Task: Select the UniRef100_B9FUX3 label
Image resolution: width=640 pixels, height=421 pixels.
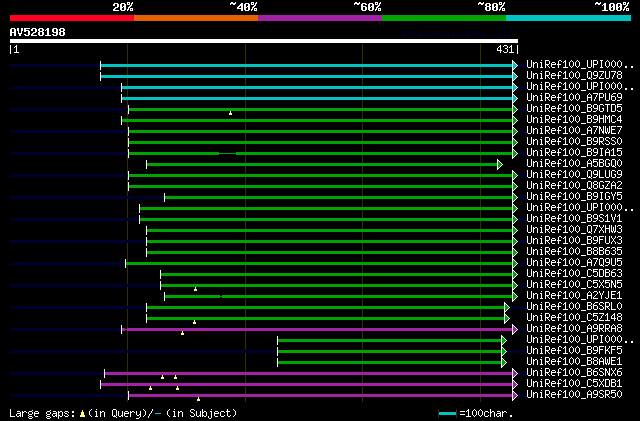Action: (x=574, y=241)
